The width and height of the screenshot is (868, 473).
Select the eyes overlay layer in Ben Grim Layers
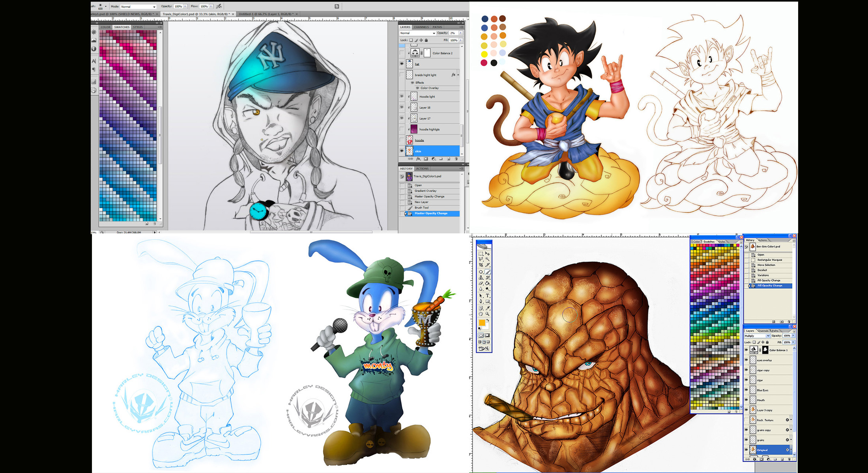point(769,360)
